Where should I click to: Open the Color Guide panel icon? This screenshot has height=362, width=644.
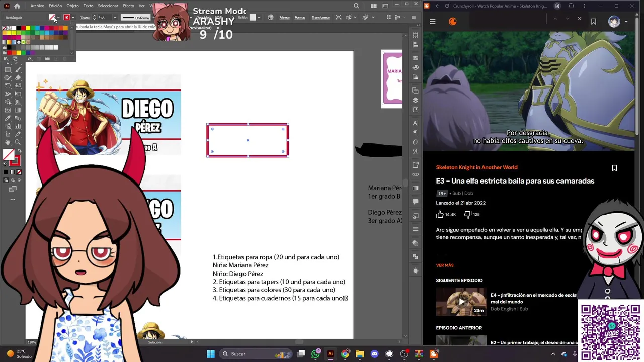pyautogui.click(x=416, y=76)
